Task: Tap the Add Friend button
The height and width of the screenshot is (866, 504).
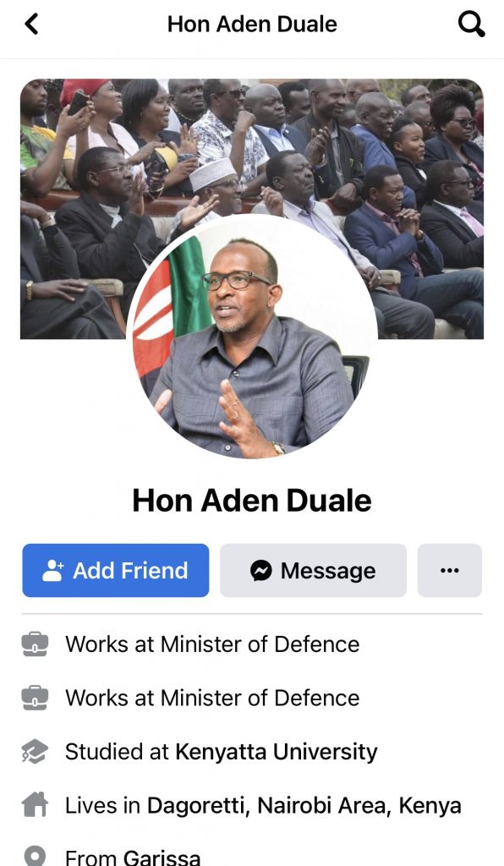Action: pos(115,570)
